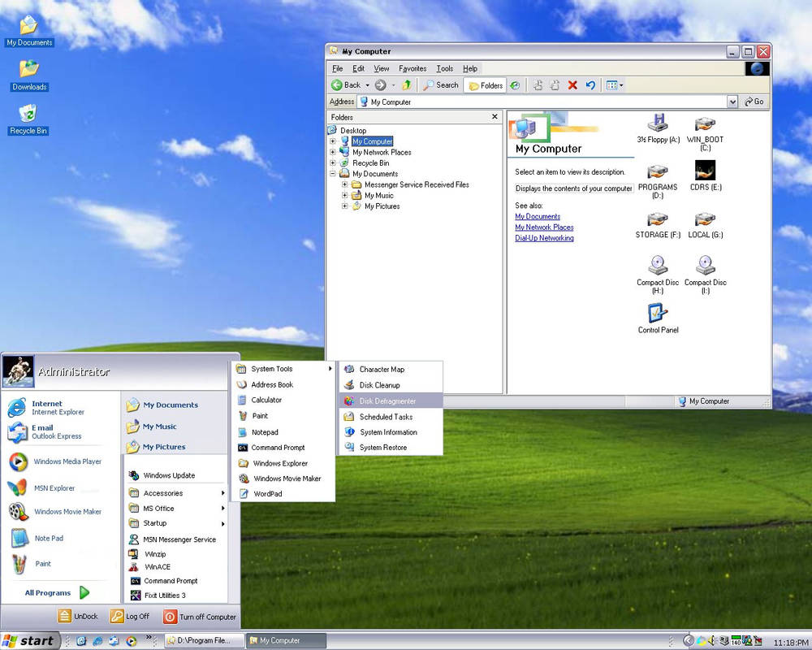The width and height of the screenshot is (812, 650).
Task: Click the Undo arrow on the toolbar
Action: click(590, 84)
